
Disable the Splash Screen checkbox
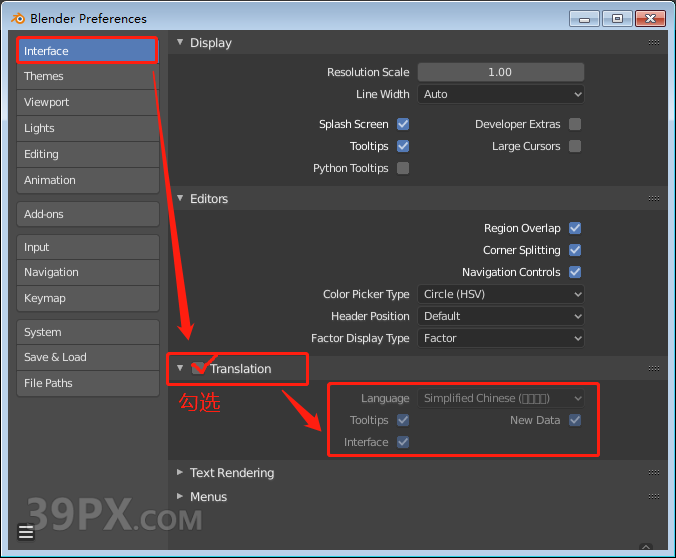[x=403, y=124]
